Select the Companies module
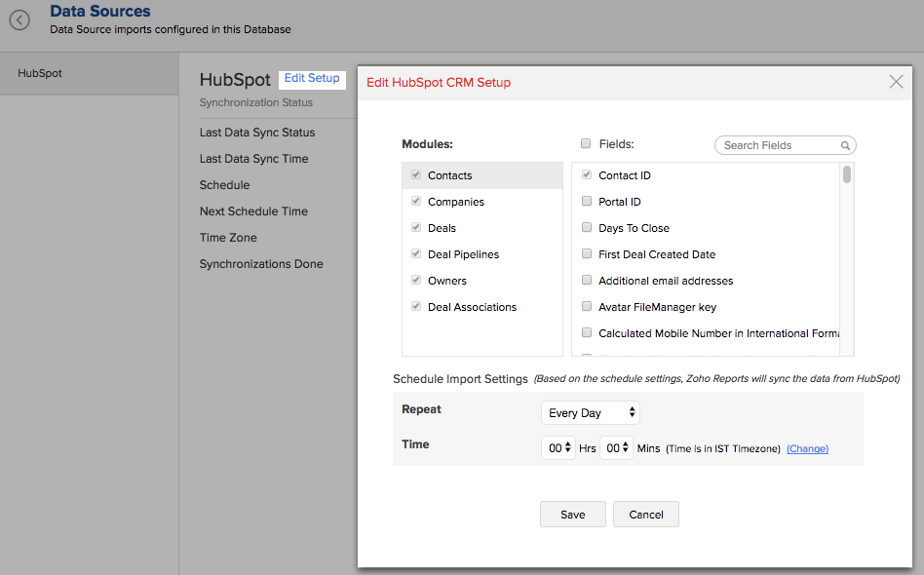 point(482,202)
